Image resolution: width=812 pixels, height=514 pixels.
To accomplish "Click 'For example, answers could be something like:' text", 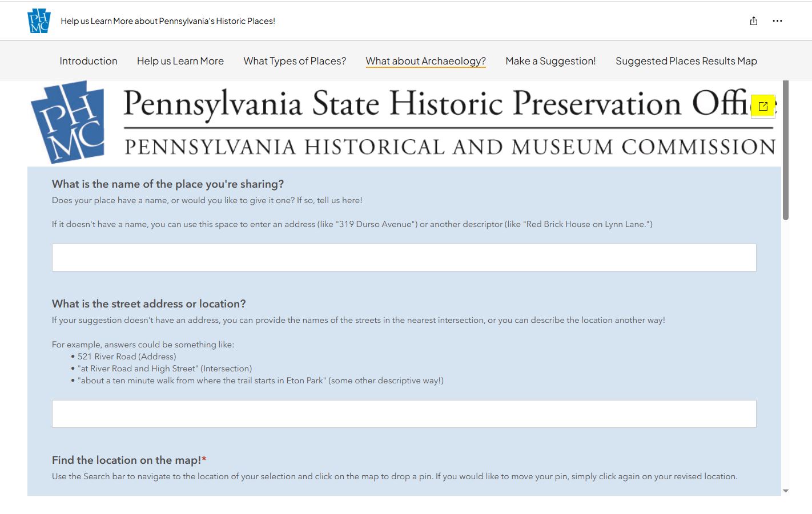I will [x=143, y=345].
